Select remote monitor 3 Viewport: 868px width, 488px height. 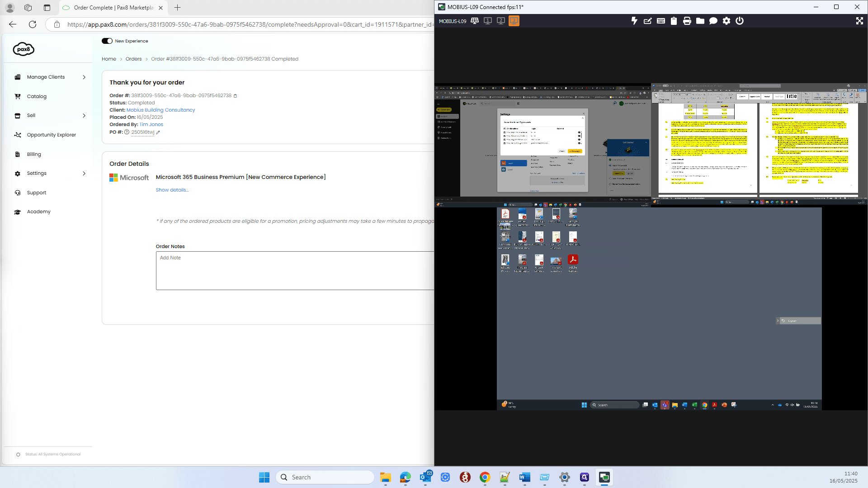[x=514, y=21]
